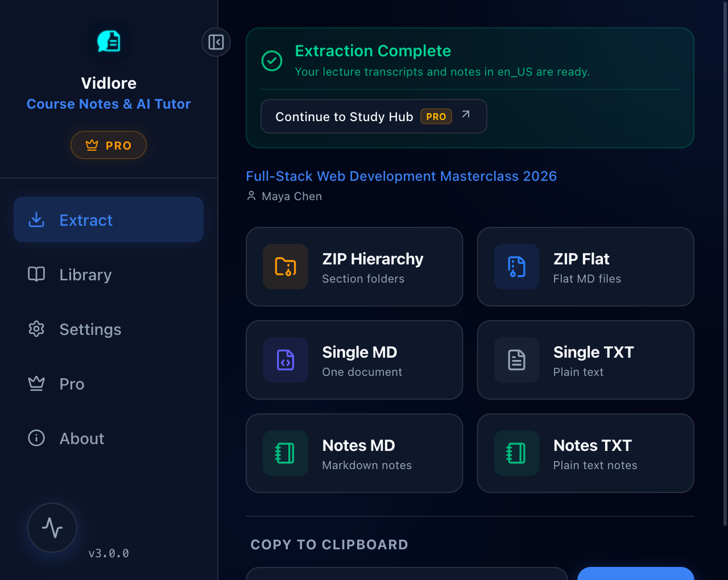Click the Maya Chen author name
The width and height of the screenshot is (728, 580).
[292, 196]
